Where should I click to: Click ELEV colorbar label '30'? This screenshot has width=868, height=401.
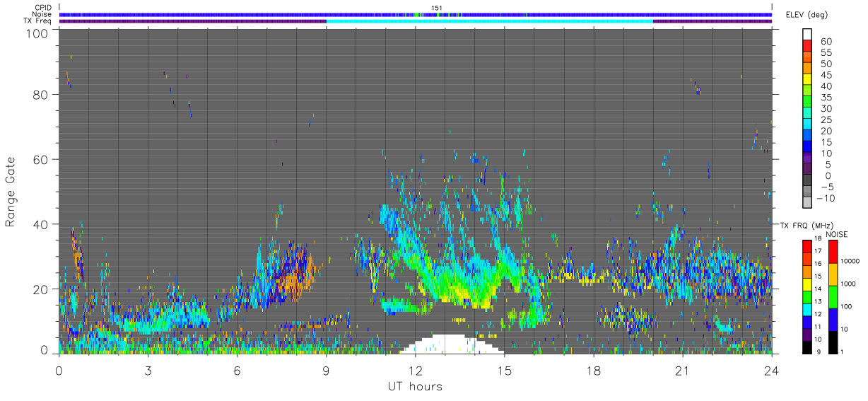(825, 108)
